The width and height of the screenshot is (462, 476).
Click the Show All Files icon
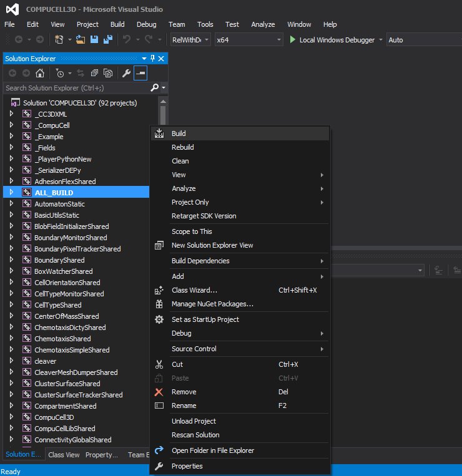[107, 73]
